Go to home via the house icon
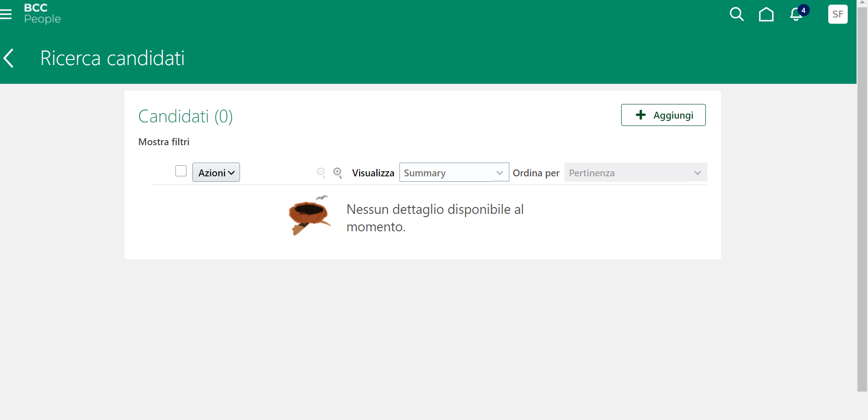Screen dimensions: 868x420 767,14
